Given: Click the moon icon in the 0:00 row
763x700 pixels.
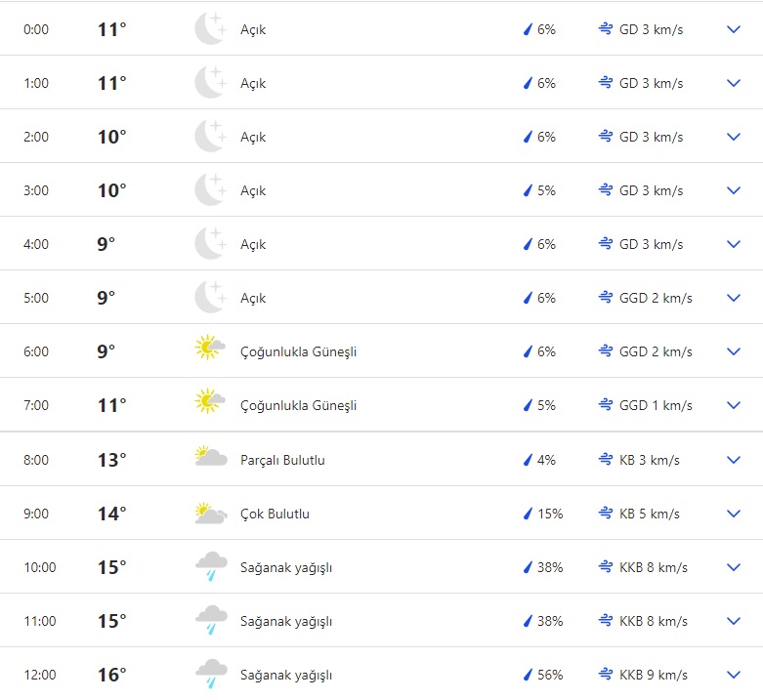Looking at the screenshot, I should [210, 29].
